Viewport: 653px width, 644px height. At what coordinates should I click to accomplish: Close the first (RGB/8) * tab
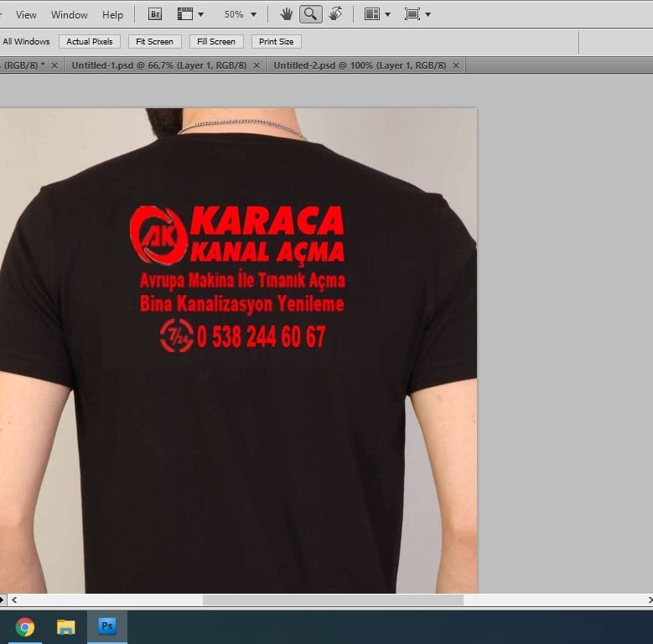coord(54,65)
